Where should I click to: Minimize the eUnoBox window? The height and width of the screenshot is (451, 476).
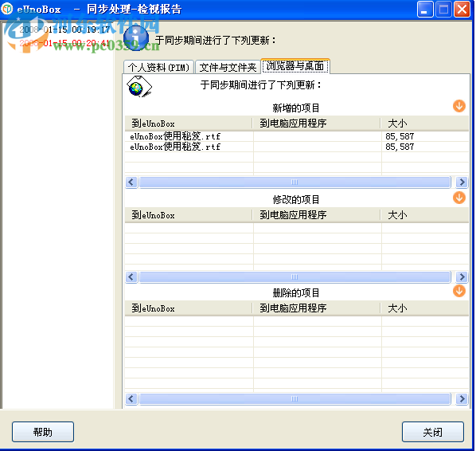click(425, 9)
